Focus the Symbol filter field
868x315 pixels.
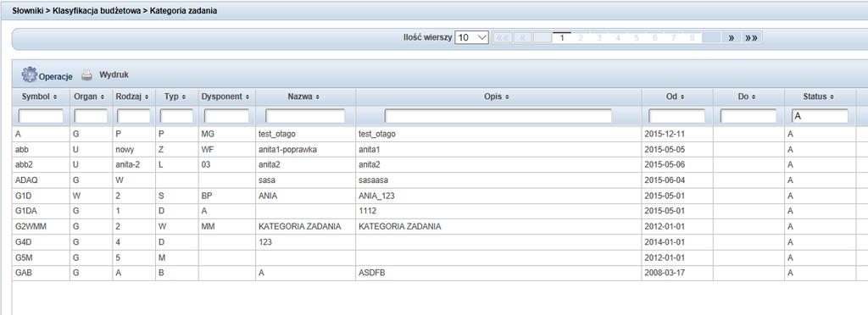[x=41, y=116]
